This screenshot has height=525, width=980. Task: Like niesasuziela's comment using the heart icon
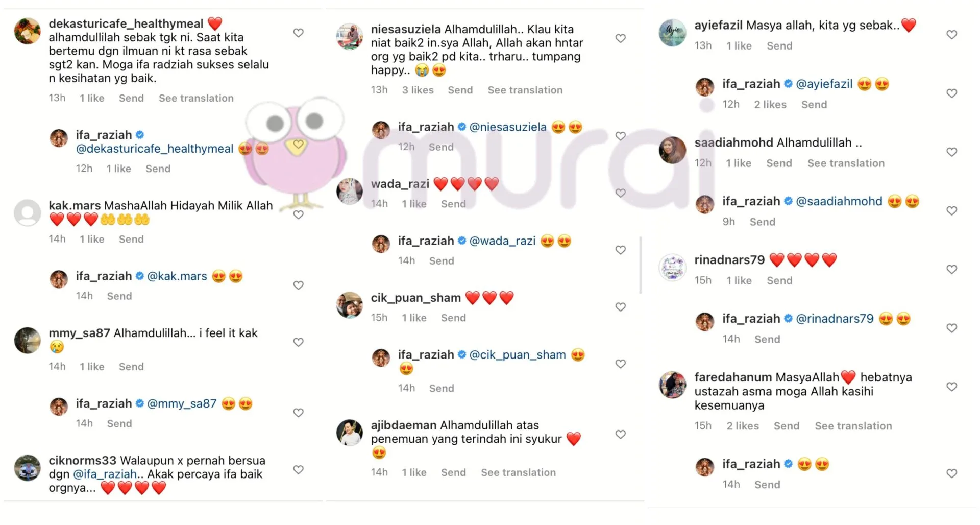tap(621, 39)
